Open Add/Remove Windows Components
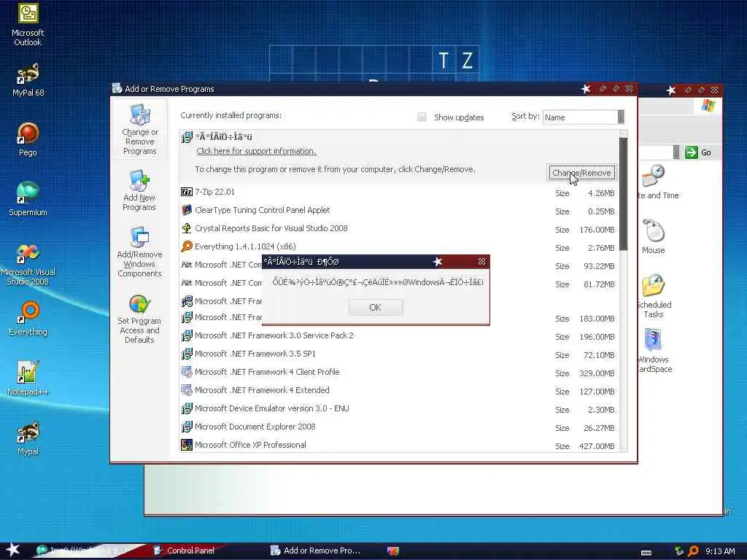The image size is (747, 560). click(139, 252)
